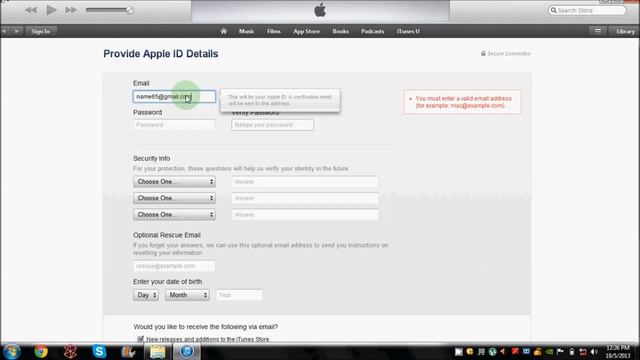The image size is (640, 360).
Task: Open the Books store tab
Action: click(x=340, y=31)
